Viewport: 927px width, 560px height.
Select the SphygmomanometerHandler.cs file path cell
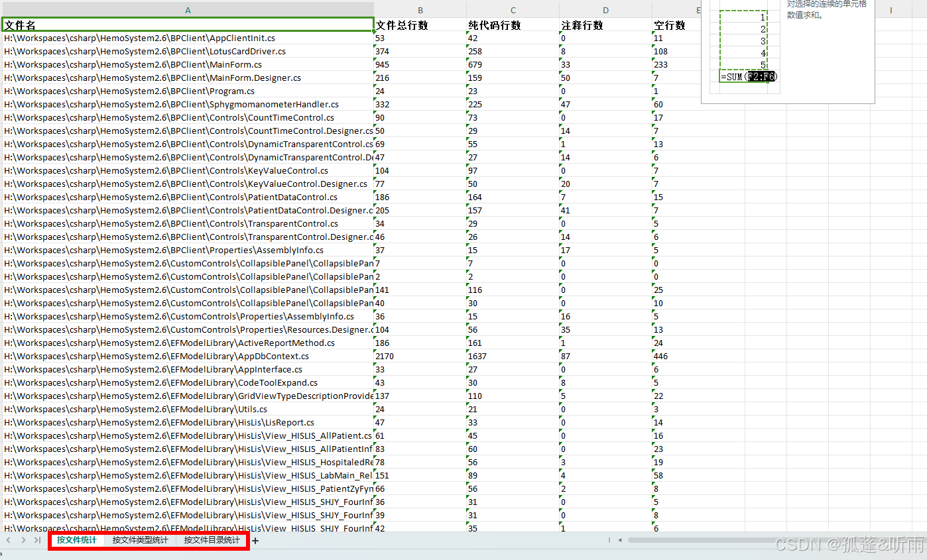[x=188, y=105]
